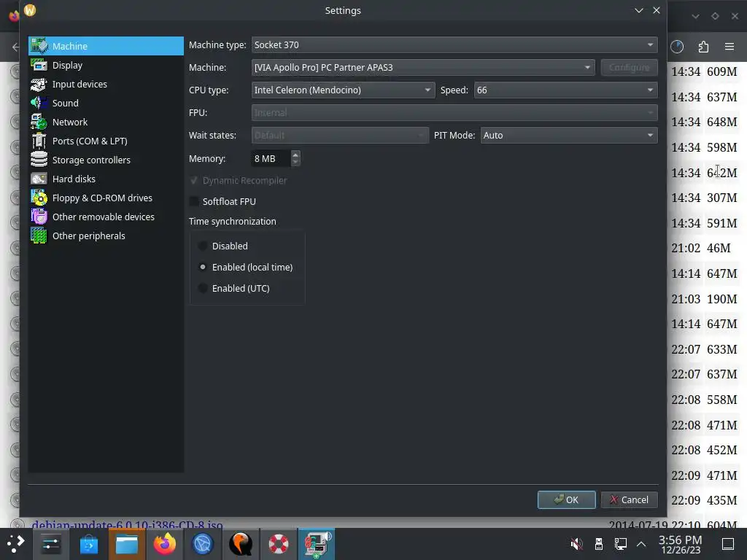Image resolution: width=747 pixels, height=560 pixels.
Task: Click the Other peripherals chip icon
Action: [39, 236]
